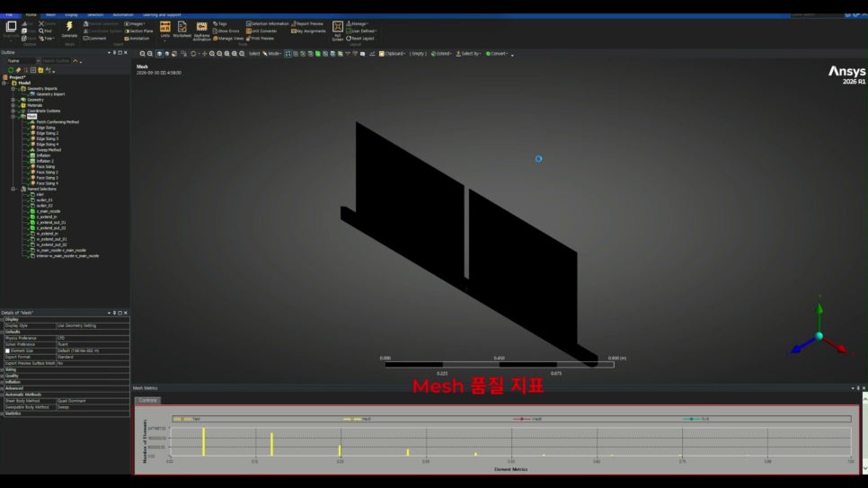Toggle the Element Size checkbox
Image resolution: width=868 pixels, height=488 pixels.
7,350
